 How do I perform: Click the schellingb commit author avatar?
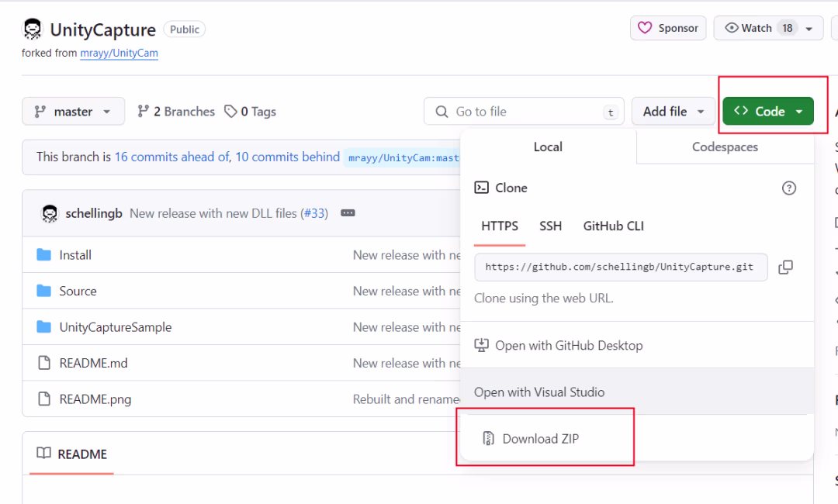tap(50, 213)
